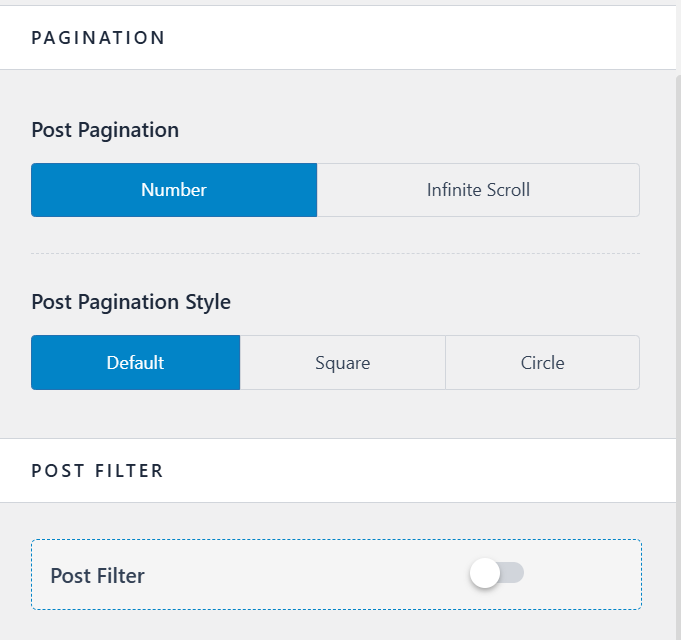This screenshot has width=681, height=640.
Task: Click the POST FILTER heading text
Action: click(x=97, y=470)
